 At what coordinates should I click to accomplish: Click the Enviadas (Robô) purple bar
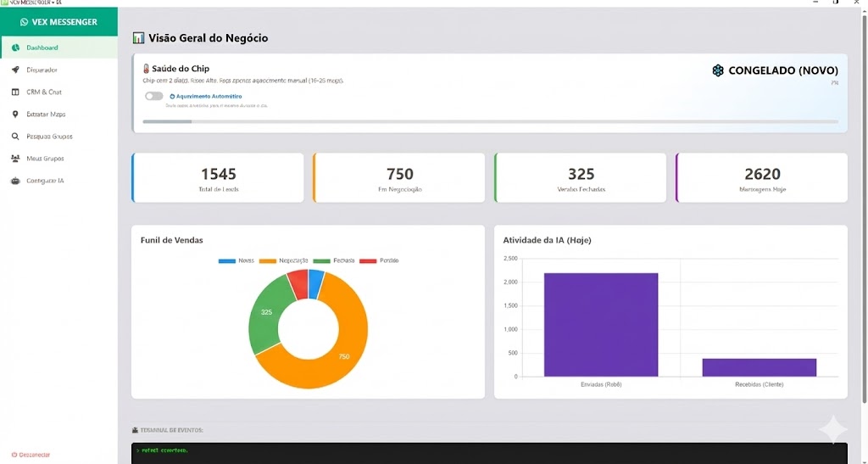[600, 324]
